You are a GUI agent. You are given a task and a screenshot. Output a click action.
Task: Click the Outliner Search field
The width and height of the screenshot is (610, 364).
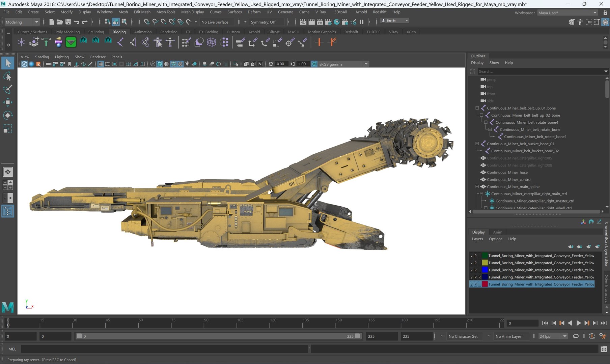click(x=540, y=71)
